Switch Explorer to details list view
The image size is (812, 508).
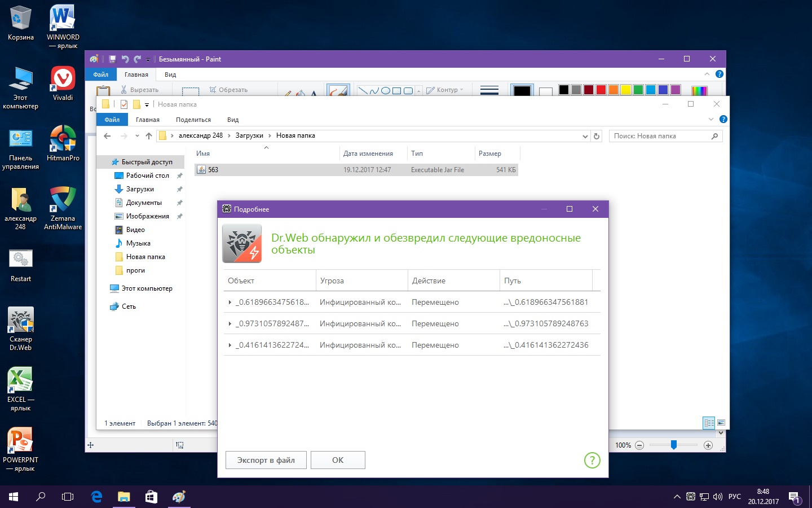[x=709, y=423]
